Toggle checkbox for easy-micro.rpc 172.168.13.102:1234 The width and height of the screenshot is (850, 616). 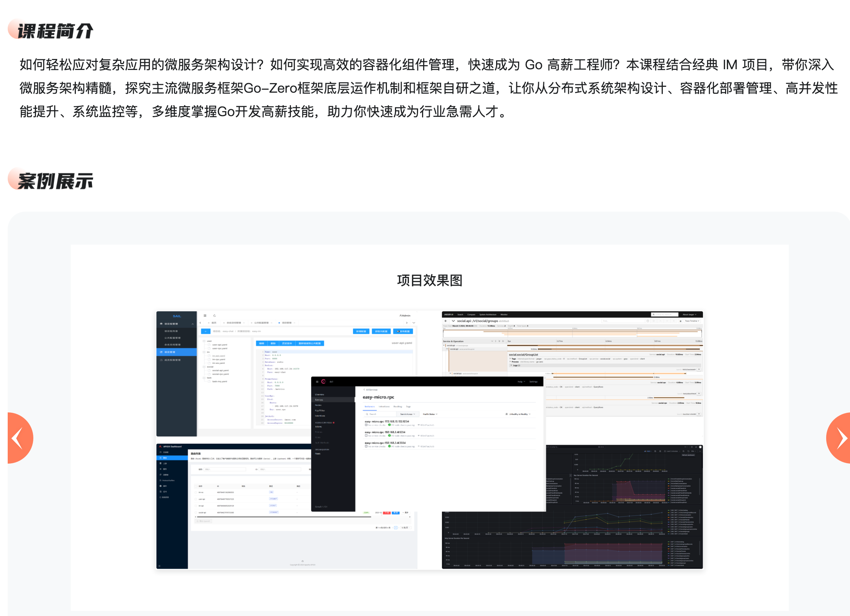[x=366, y=425]
